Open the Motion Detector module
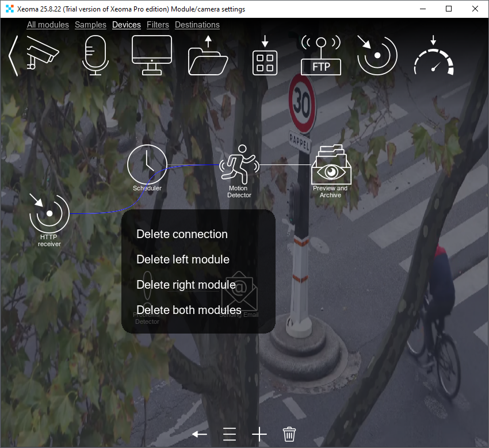Viewport: 489px width, 448px height. coord(239,164)
